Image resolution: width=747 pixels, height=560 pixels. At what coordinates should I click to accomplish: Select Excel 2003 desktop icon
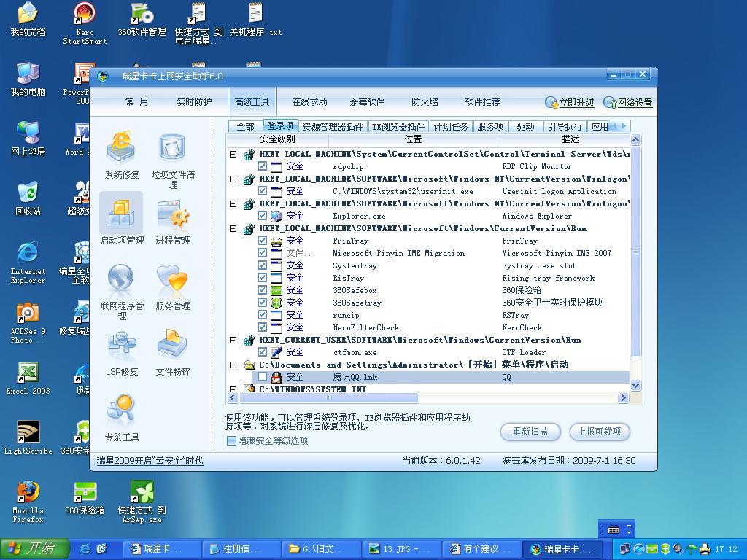tap(28, 378)
